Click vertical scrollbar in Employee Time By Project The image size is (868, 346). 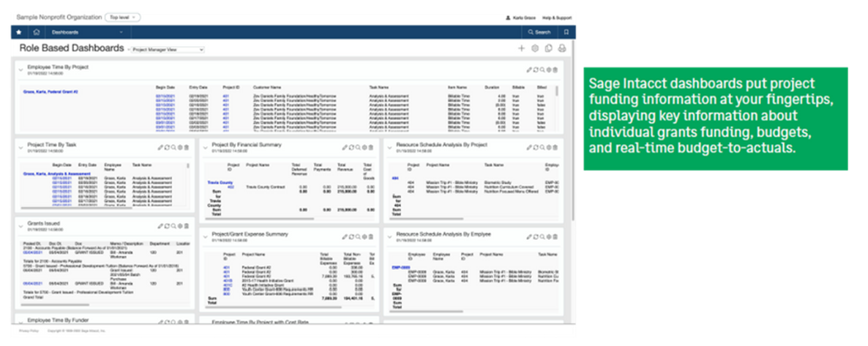[x=557, y=91]
